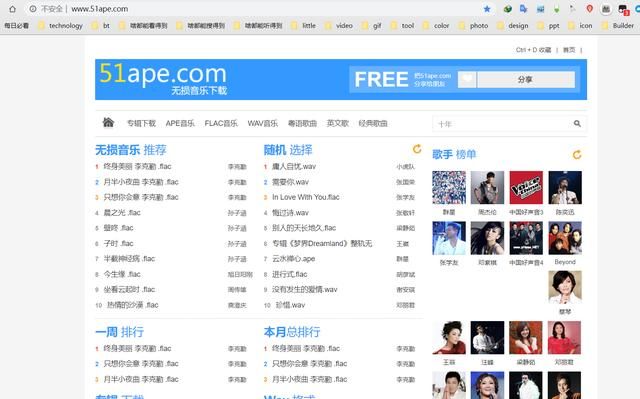Open the technology bookmarks folder
The height and width of the screenshot is (399, 640).
pyautogui.click(x=60, y=26)
